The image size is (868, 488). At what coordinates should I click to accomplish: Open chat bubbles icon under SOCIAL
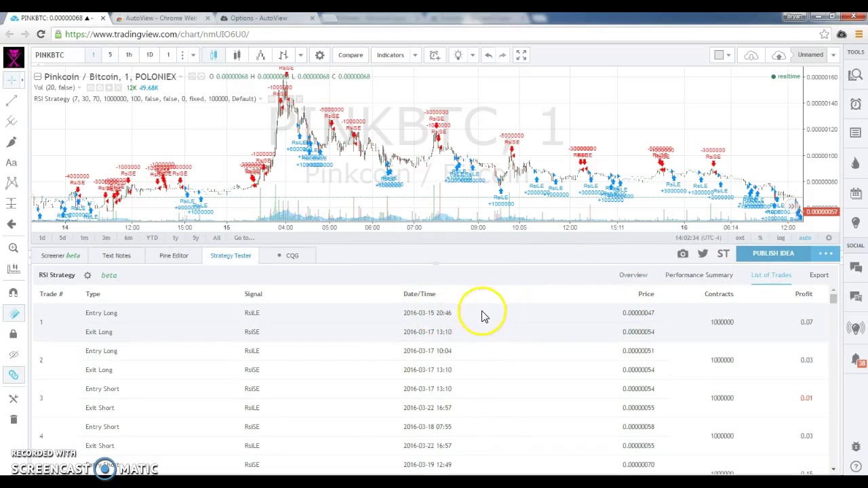[856, 269]
